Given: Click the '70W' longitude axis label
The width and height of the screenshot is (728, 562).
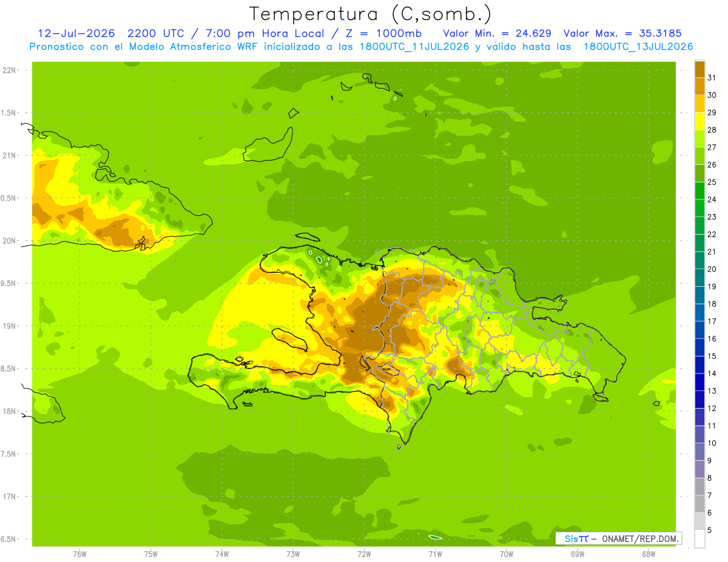Looking at the screenshot, I should point(507,554).
